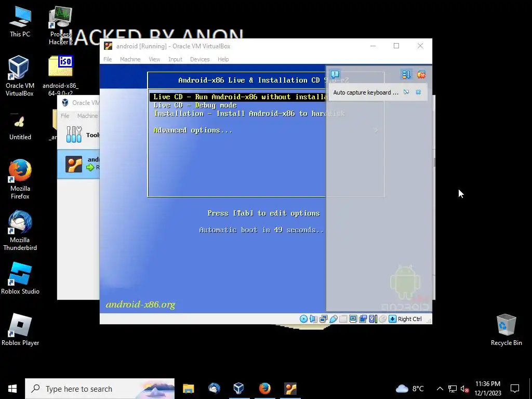Select Live CD Run Android-x86 boot entry
532x399 pixels.
(238, 97)
